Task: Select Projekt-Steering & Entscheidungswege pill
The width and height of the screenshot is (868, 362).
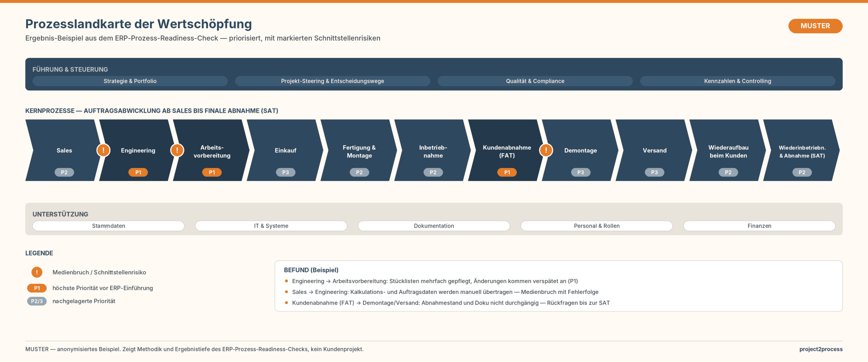Action: (x=333, y=81)
